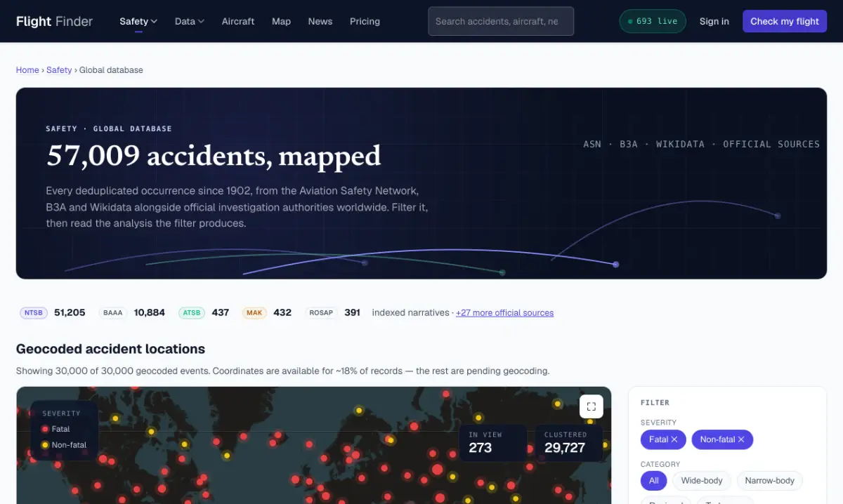
Task: Click the ATSB source badge
Action: pyautogui.click(x=191, y=313)
